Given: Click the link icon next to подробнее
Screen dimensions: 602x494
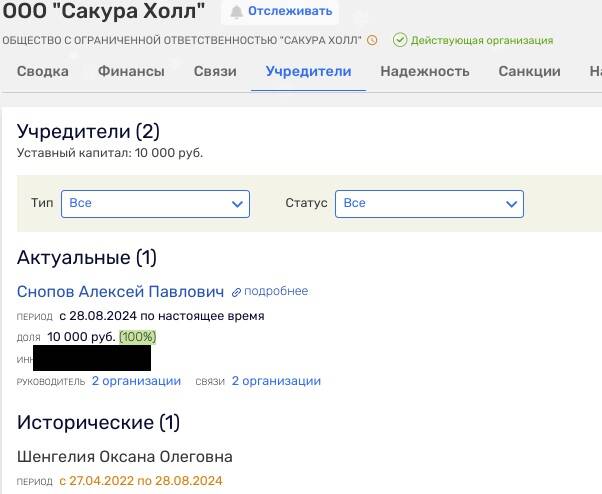Looking at the screenshot, I should (x=237, y=292).
